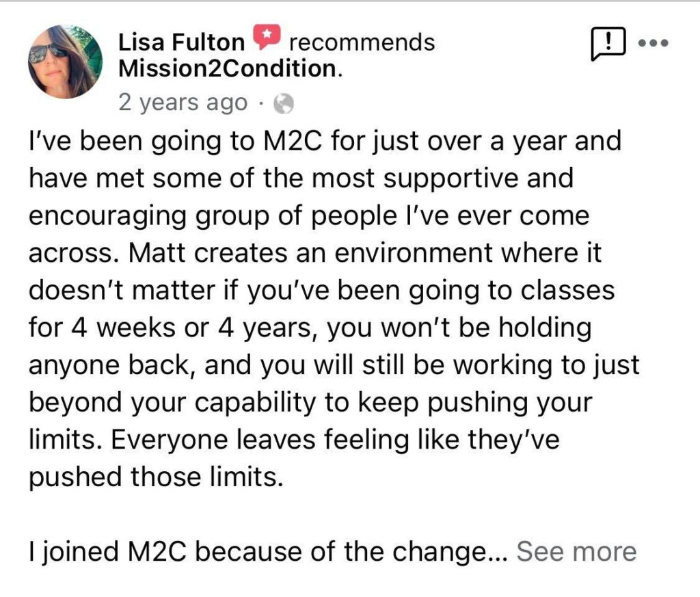
Task: Click the word "Matt" in the review
Action: pos(157,253)
